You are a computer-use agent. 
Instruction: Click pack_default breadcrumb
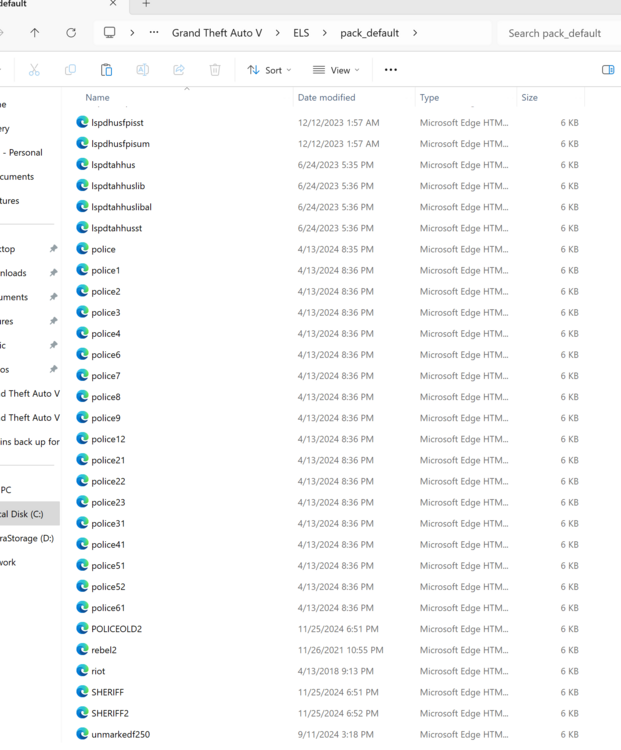tap(369, 33)
